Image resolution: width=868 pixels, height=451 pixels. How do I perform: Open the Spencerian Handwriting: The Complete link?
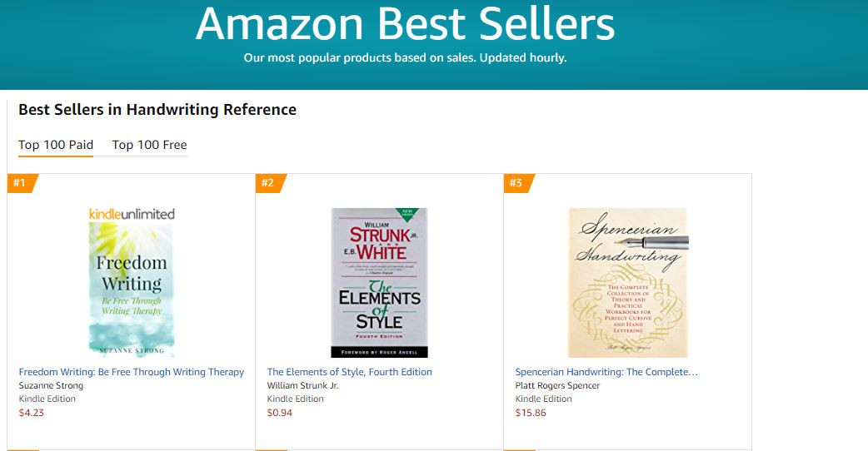(x=606, y=372)
